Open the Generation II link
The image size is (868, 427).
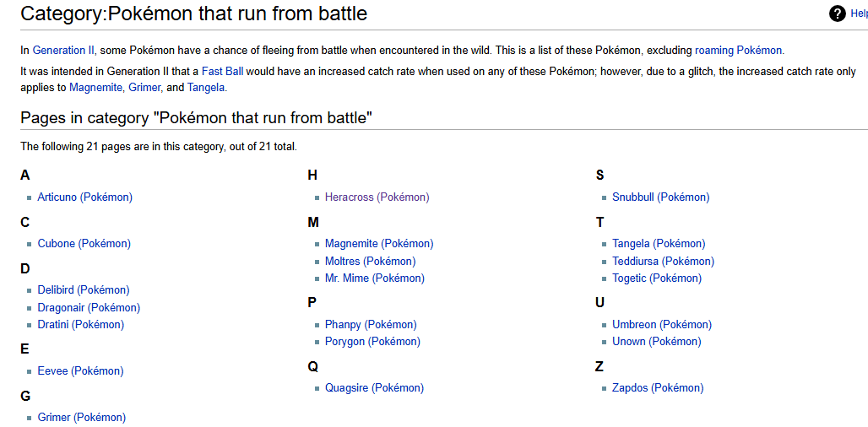[x=63, y=51]
